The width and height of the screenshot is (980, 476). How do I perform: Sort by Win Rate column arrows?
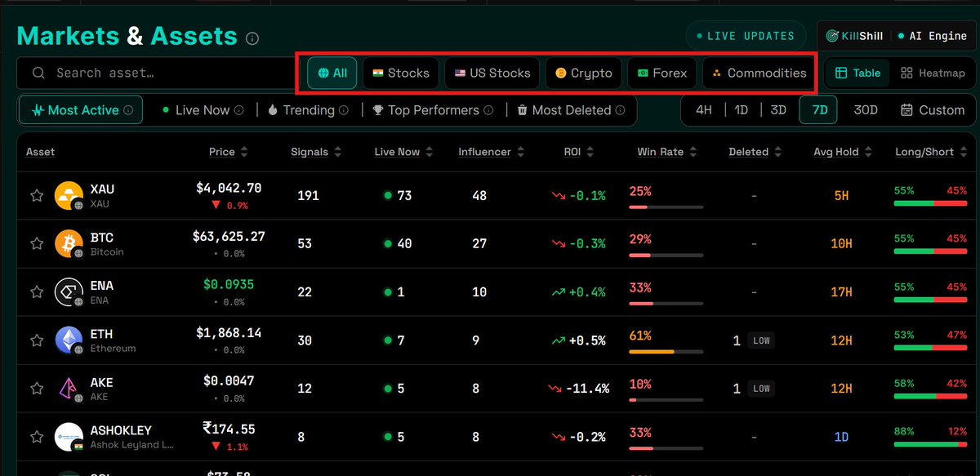693,152
